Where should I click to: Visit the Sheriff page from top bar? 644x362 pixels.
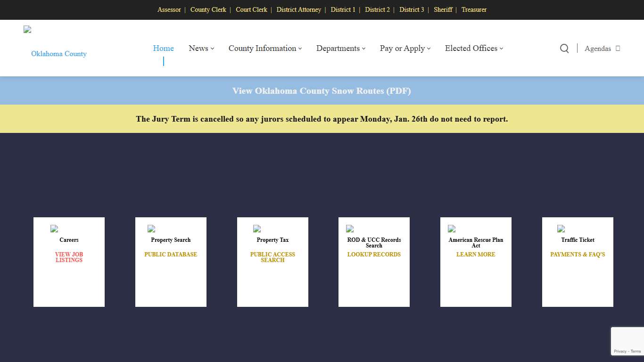[x=443, y=9]
